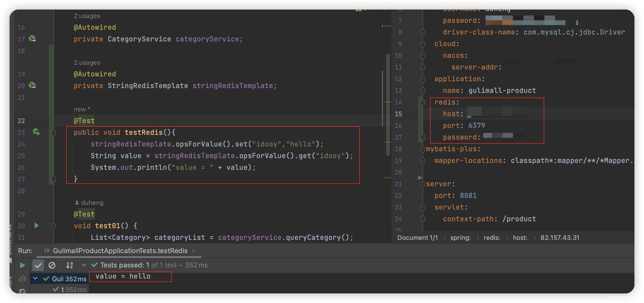Click the server port value 8081
This screenshot has height=303, width=644.
[x=468, y=196]
